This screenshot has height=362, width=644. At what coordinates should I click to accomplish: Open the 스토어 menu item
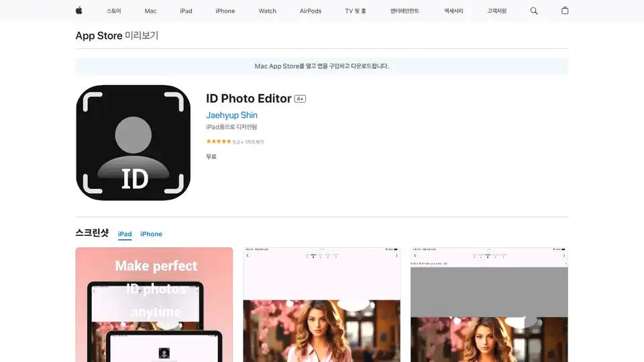pos(114,11)
